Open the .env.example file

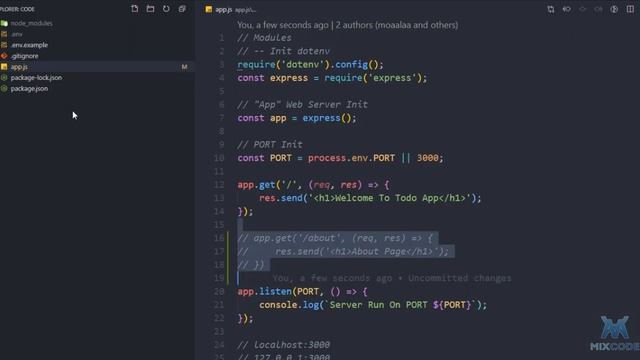click(x=29, y=45)
